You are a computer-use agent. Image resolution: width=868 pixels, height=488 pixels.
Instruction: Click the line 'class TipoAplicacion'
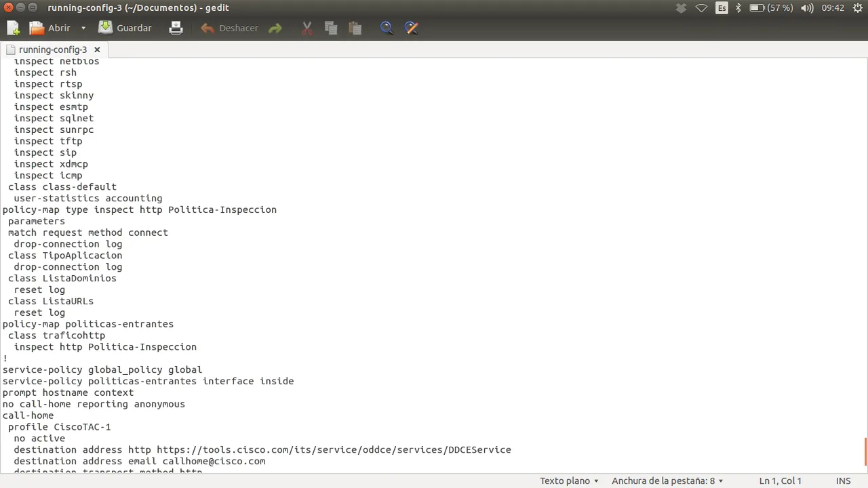[65, 256]
